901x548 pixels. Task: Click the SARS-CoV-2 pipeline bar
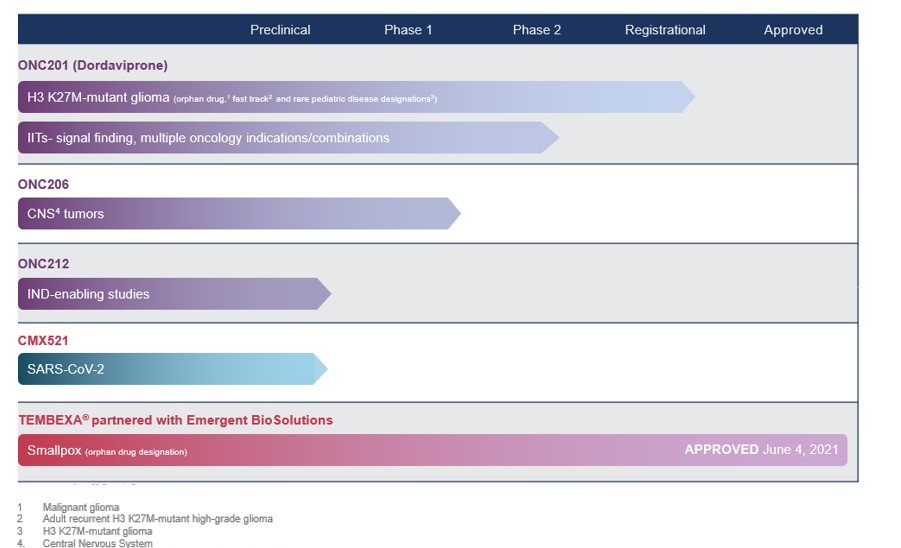click(168, 369)
